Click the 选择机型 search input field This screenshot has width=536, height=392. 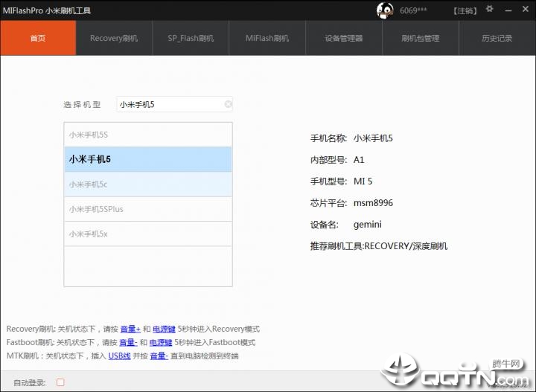[170, 104]
